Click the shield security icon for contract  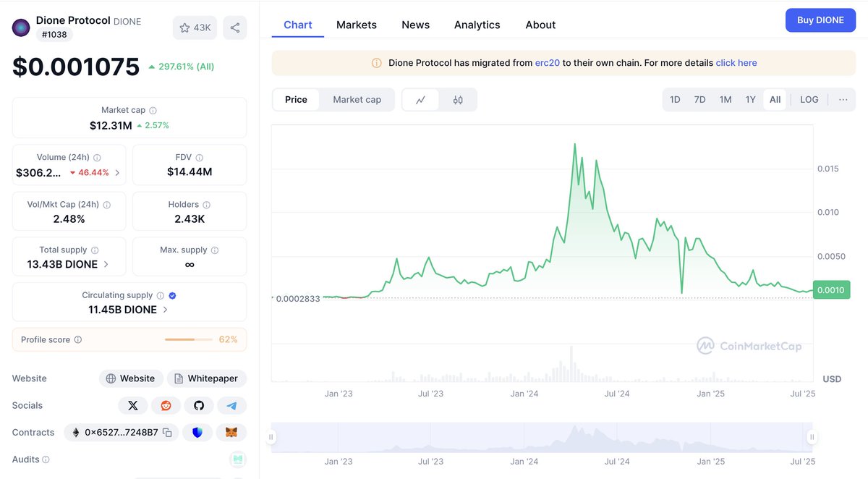(x=197, y=433)
